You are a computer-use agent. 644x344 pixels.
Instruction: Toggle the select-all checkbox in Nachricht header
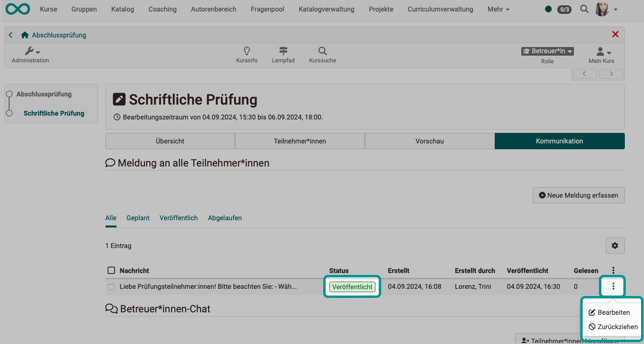click(111, 271)
